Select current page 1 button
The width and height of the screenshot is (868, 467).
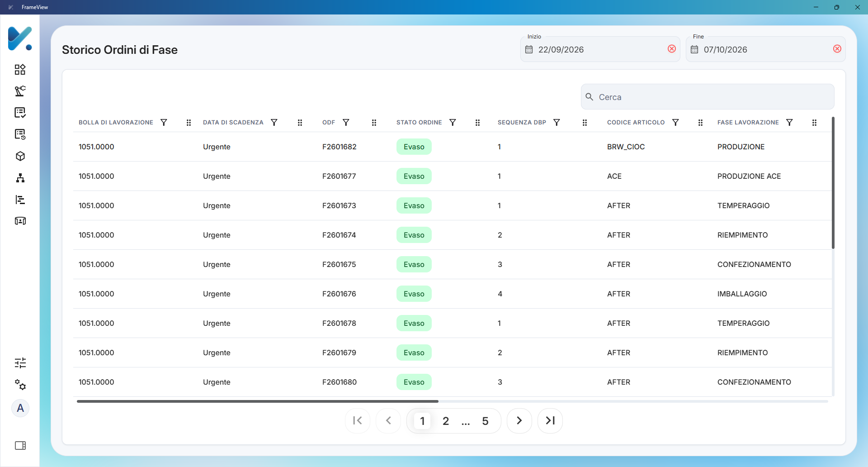point(422,421)
